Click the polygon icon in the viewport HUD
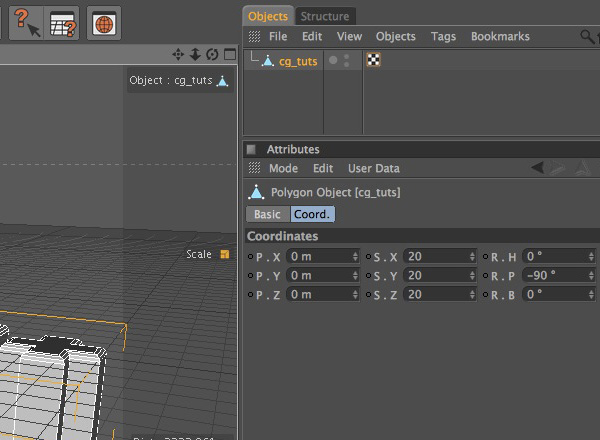This screenshot has width=600, height=440. coord(222,81)
